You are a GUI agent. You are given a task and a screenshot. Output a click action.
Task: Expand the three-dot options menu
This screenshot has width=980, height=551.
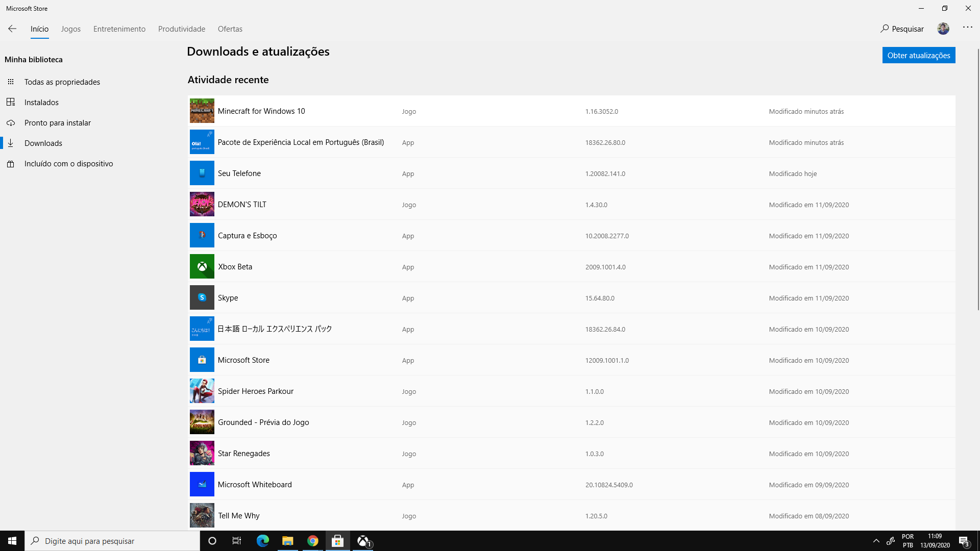pyautogui.click(x=968, y=27)
